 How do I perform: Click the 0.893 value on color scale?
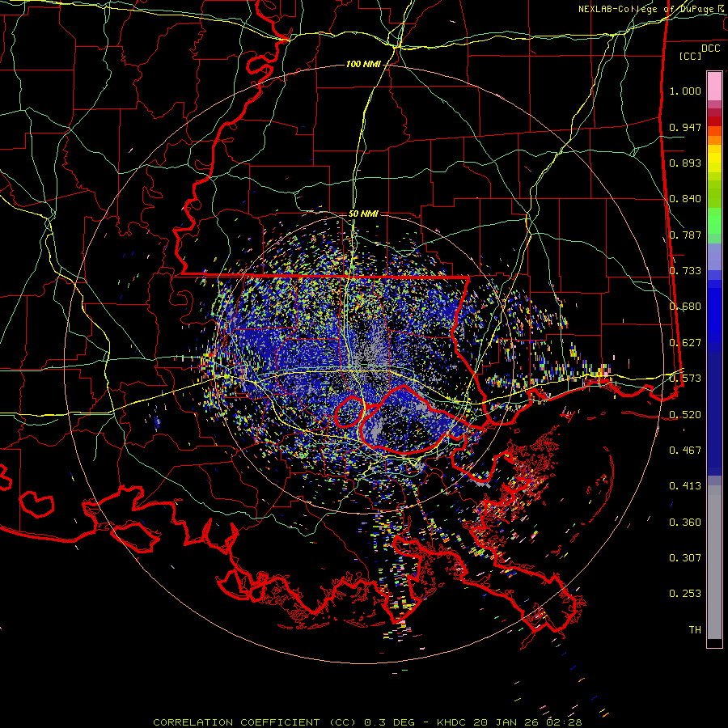(685, 163)
